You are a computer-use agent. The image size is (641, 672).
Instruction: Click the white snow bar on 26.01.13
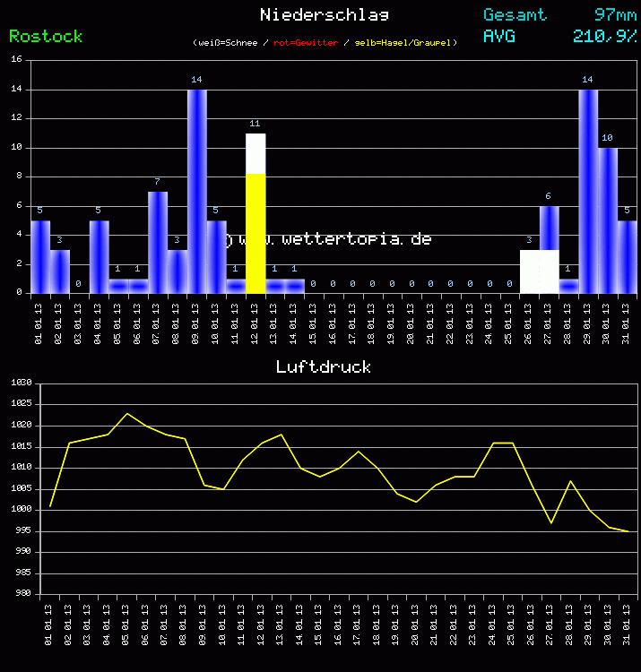click(530, 271)
